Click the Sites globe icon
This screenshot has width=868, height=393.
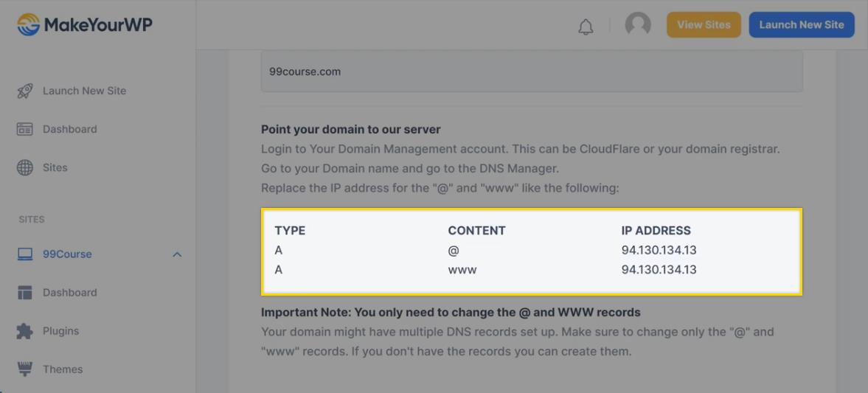tap(25, 167)
